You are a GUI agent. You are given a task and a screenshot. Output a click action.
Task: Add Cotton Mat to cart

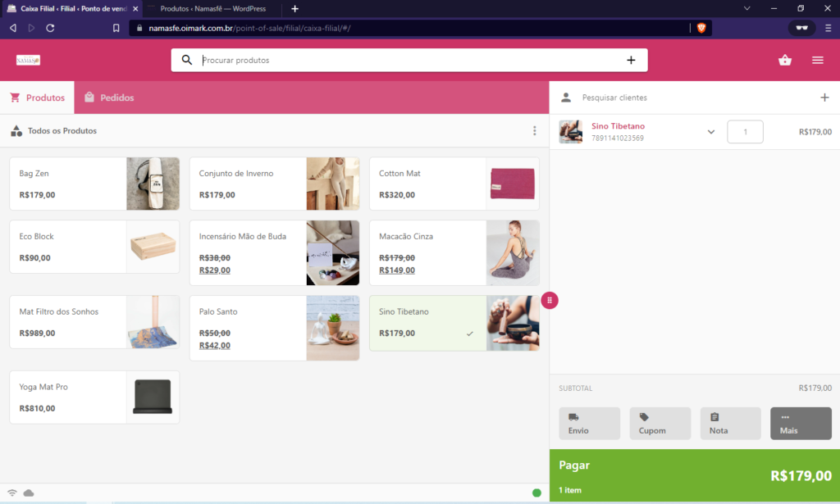click(454, 184)
